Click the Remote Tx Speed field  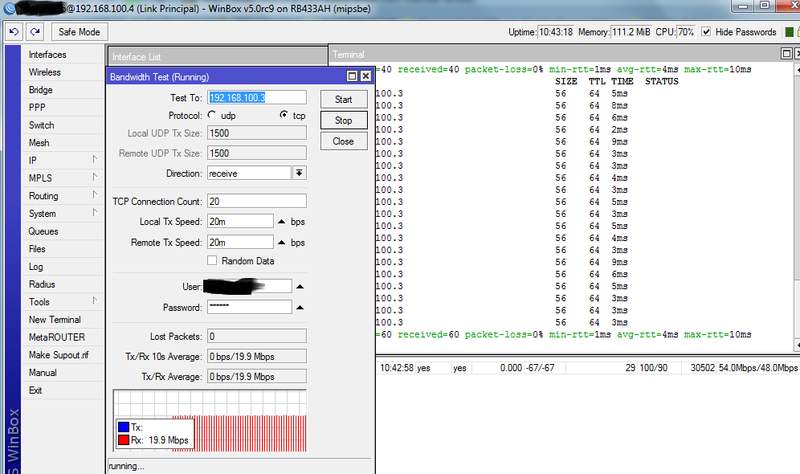240,242
